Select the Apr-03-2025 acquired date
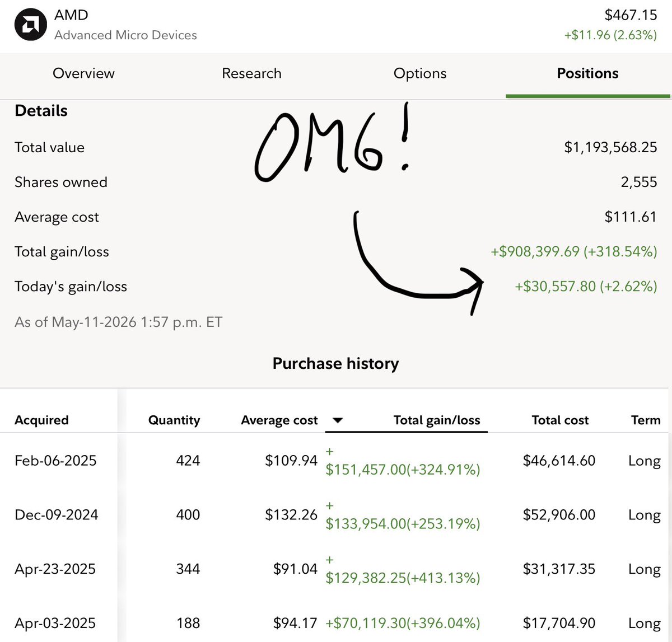This screenshot has height=642, width=672. coord(55,624)
